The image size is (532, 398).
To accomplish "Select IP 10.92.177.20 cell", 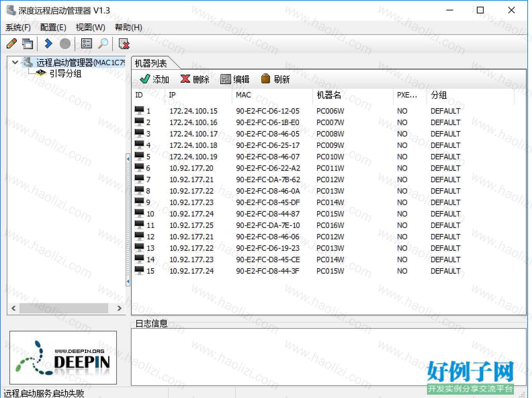I will click(191, 168).
